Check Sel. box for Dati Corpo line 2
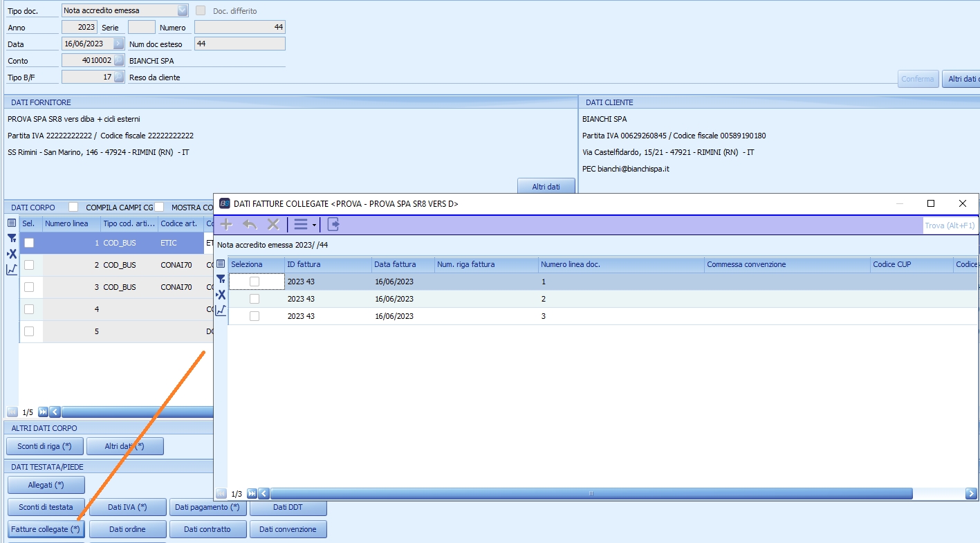The height and width of the screenshot is (543, 980). (29, 265)
